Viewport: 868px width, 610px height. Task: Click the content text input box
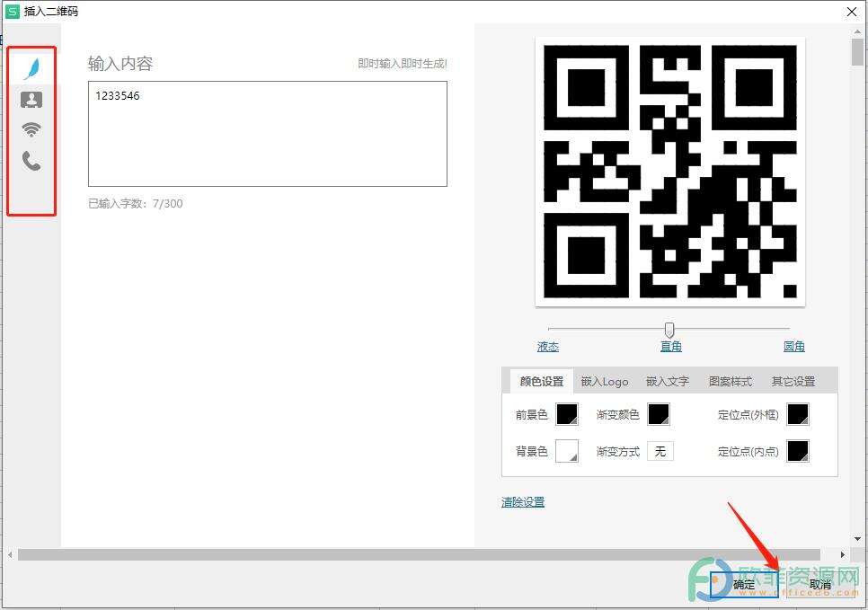click(268, 134)
